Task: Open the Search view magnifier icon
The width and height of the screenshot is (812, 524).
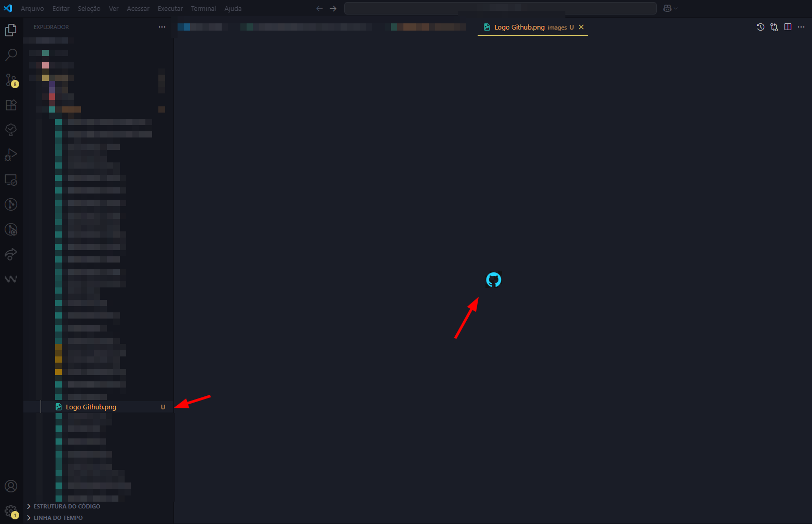Action: pyautogui.click(x=11, y=55)
